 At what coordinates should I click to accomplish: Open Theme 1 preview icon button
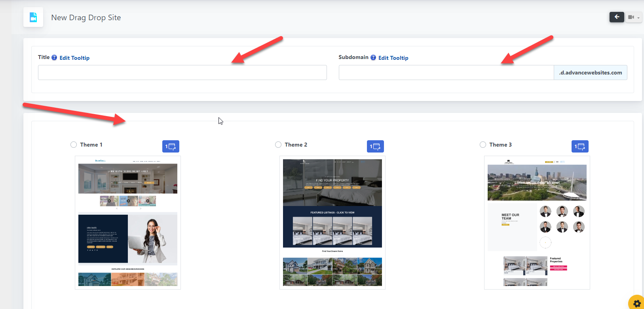coord(171,147)
